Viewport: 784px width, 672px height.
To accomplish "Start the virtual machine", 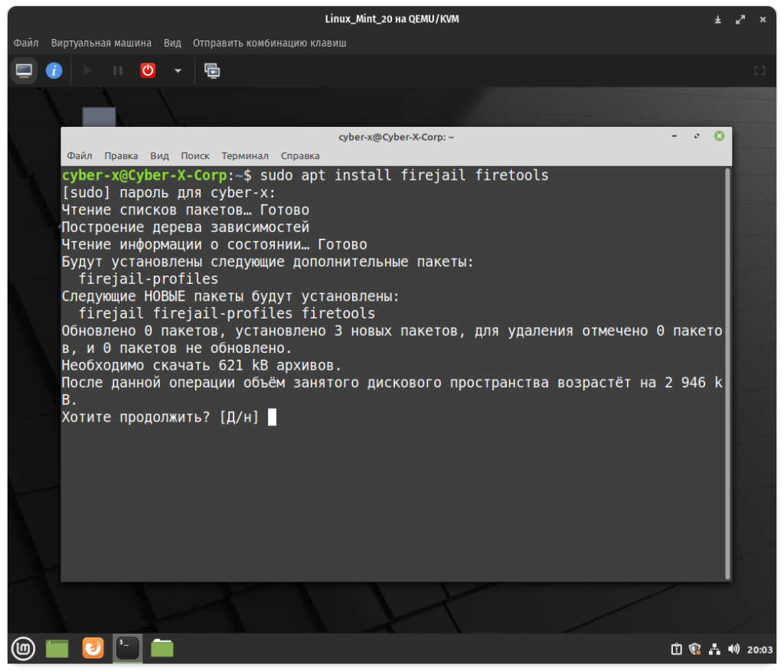I will pyautogui.click(x=87, y=70).
